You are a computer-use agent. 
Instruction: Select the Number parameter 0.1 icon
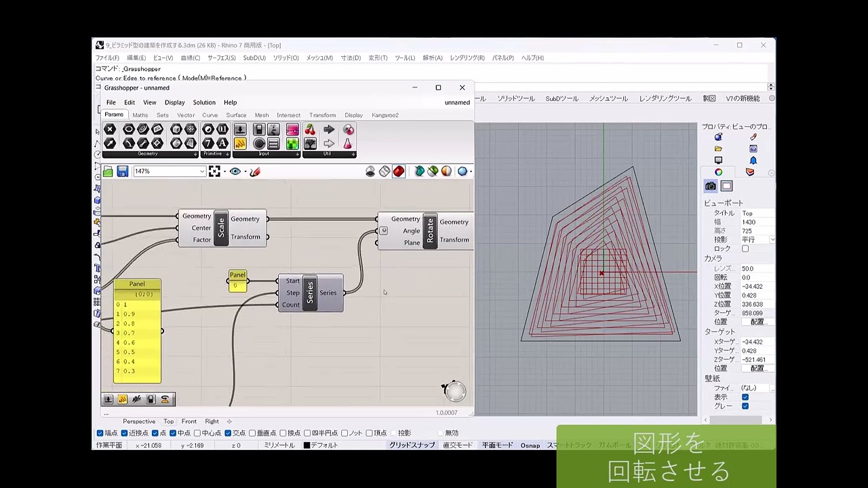(222, 129)
